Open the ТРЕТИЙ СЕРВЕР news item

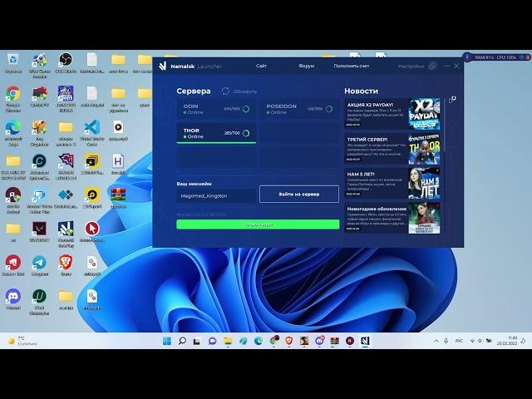[392, 149]
